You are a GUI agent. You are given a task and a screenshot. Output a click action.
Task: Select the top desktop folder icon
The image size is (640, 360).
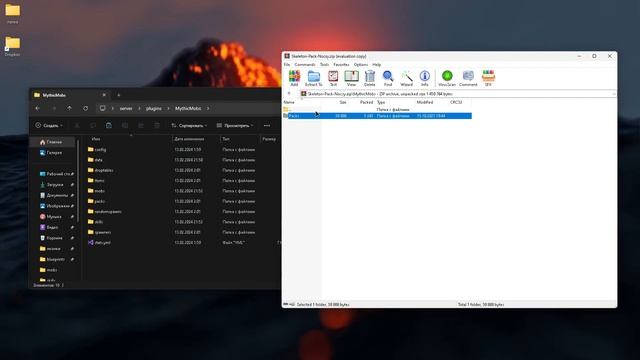[x=13, y=13]
